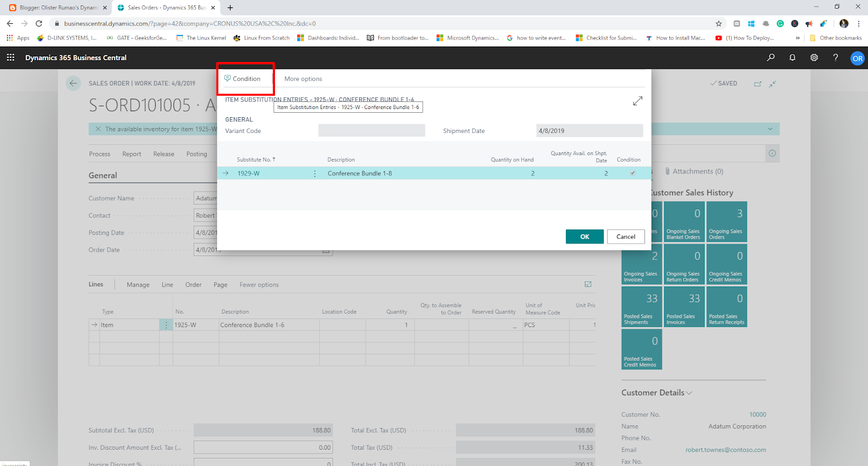The height and width of the screenshot is (466, 868).
Task: Open More options in the substitution dialog
Action: click(x=303, y=79)
